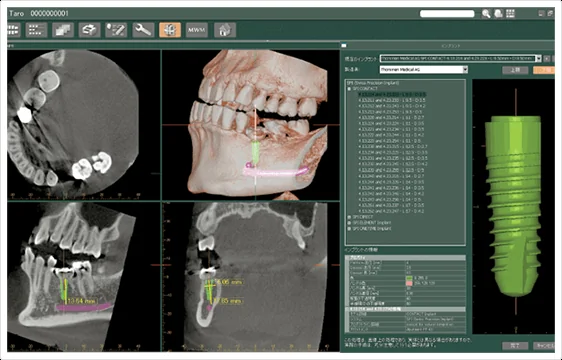Open the Thommen Medical AG manufacturer dropdown
The width and height of the screenshot is (562, 360).
[424, 70]
